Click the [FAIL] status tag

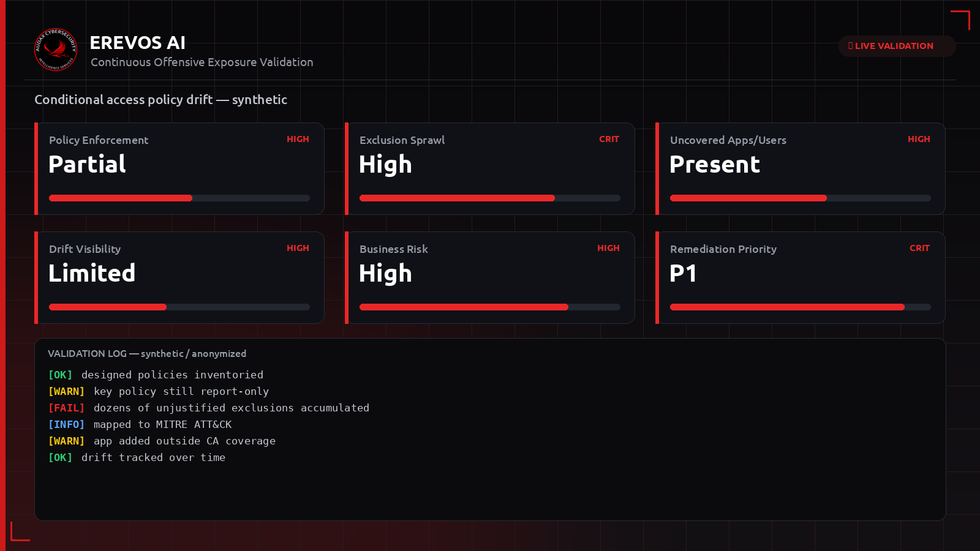coord(66,408)
